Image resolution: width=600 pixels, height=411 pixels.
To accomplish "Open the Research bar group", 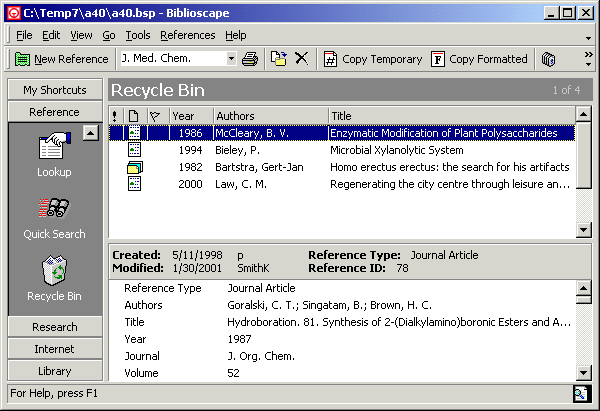I will click(55, 327).
